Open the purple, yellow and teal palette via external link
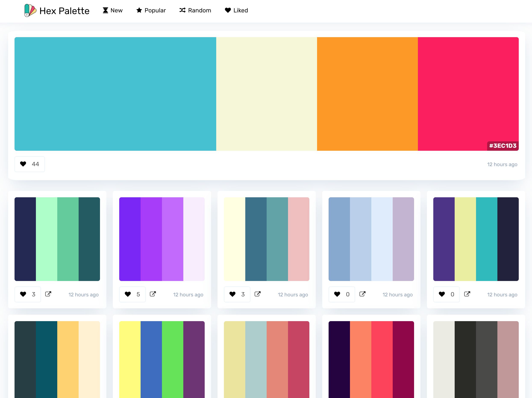Image resolution: width=532 pixels, height=398 pixels. (x=467, y=294)
